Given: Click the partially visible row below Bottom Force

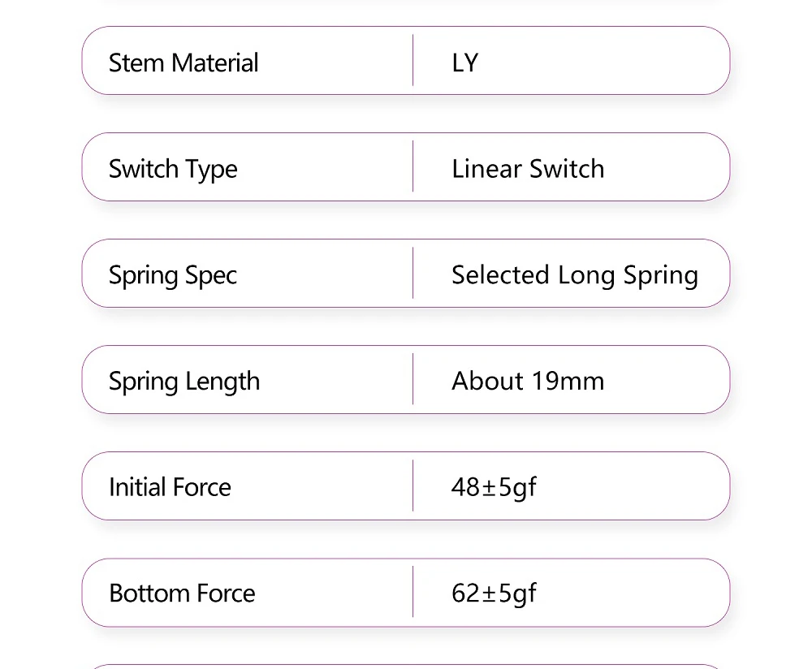Looking at the screenshot, I should (406, 666).
